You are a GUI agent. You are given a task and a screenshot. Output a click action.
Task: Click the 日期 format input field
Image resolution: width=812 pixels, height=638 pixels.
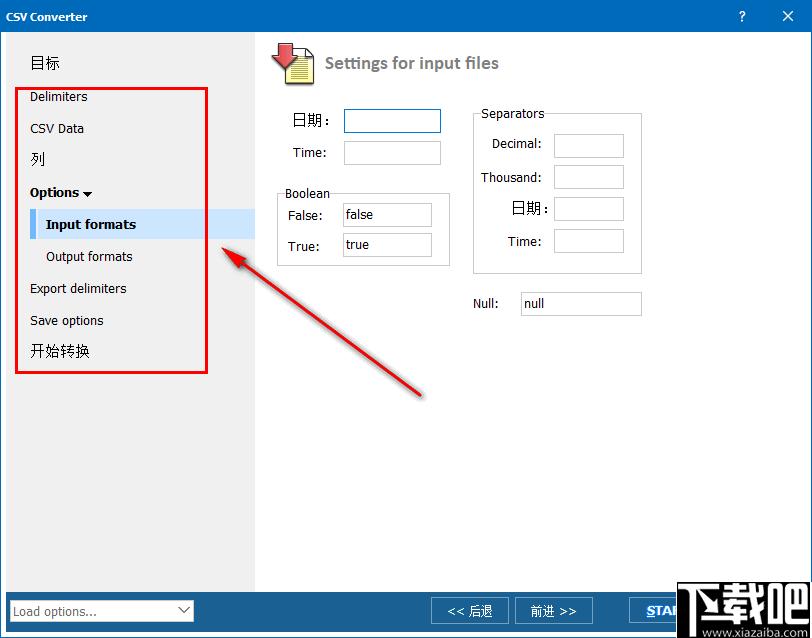tap(392, 121)
